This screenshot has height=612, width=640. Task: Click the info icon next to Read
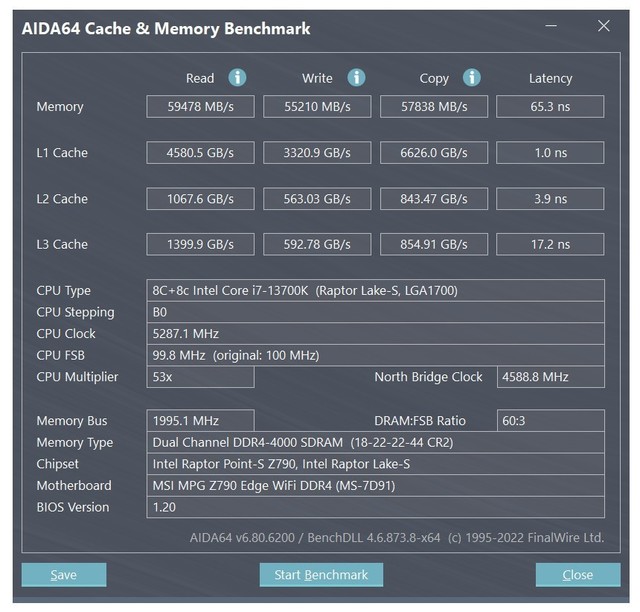coord(237,78)
